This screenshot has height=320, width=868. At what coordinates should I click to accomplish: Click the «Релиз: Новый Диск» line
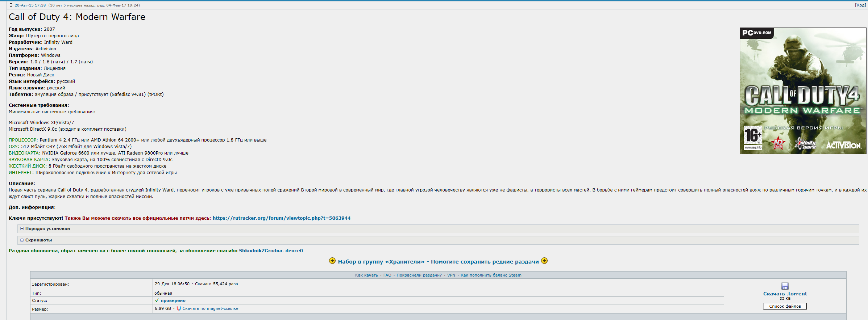pos(32,75)
